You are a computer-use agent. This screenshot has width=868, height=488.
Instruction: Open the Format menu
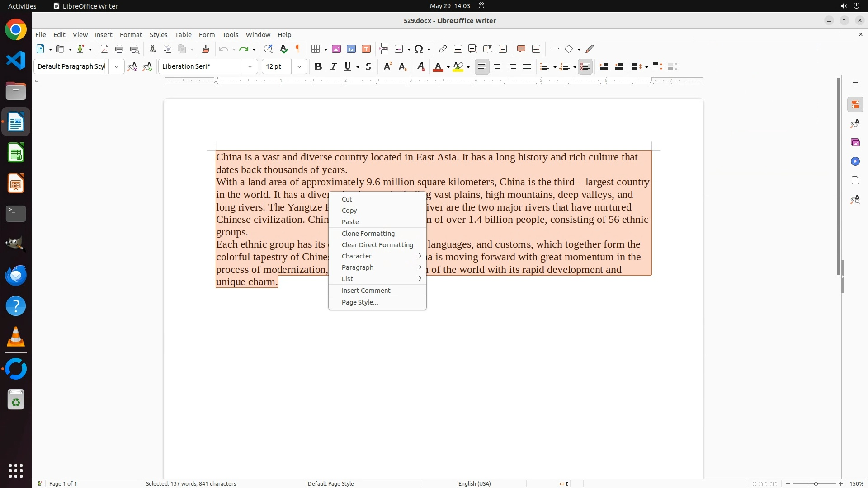point(131,34)
